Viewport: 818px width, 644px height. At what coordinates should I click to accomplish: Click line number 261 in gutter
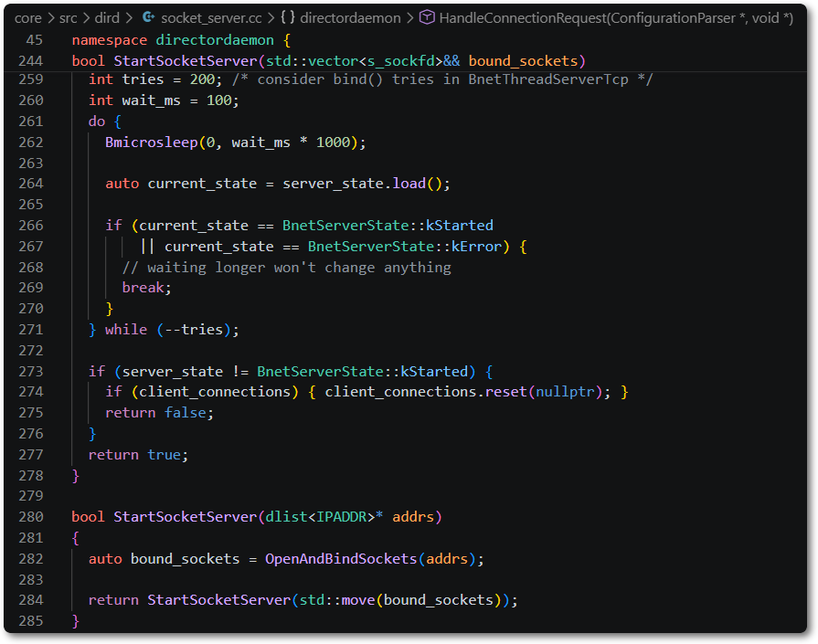tap(31, 121)
